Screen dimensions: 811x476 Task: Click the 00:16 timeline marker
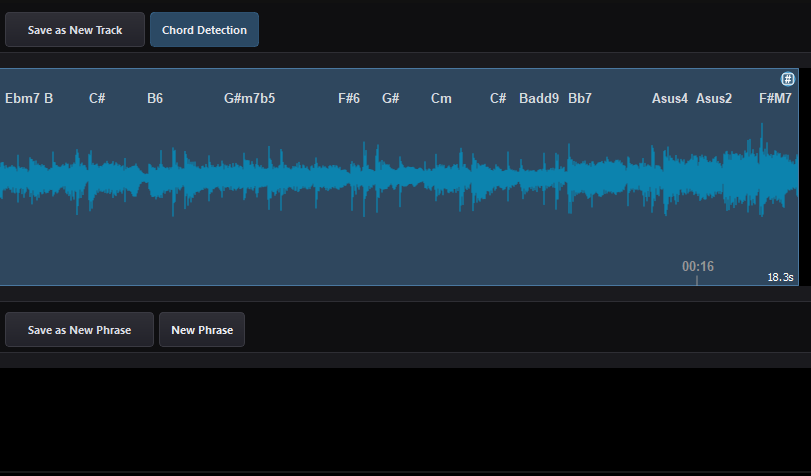[698, 266]
